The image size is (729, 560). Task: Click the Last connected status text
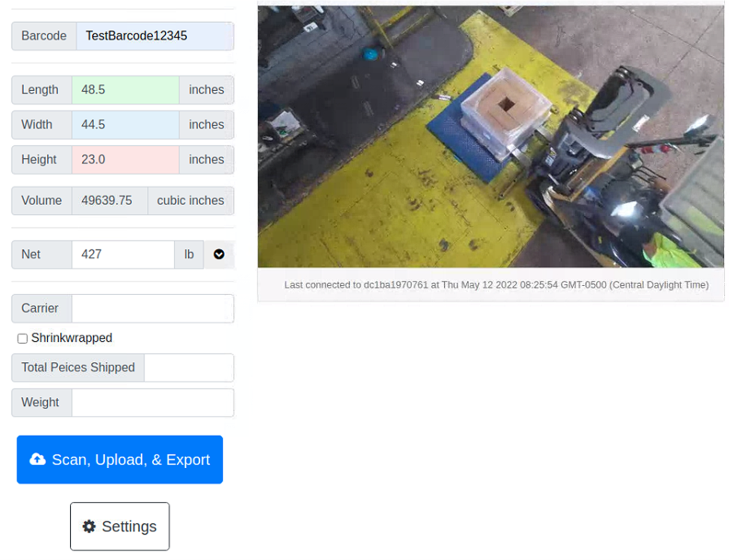click(x=496, y=285)
